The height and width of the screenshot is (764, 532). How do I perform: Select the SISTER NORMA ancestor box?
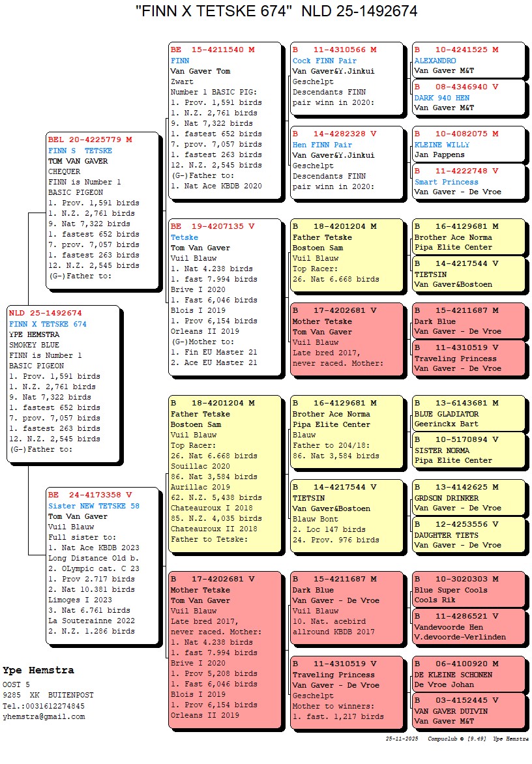coord(468,450)
